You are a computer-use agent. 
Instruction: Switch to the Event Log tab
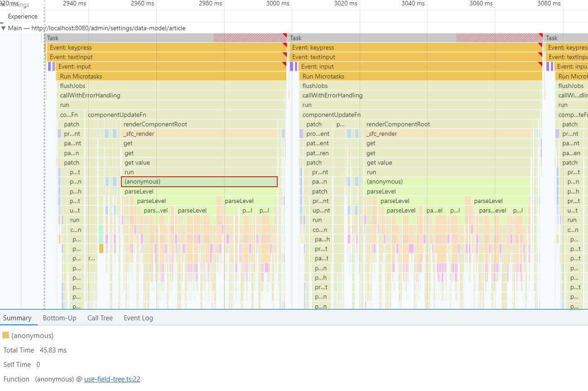[x=138, y=318]
